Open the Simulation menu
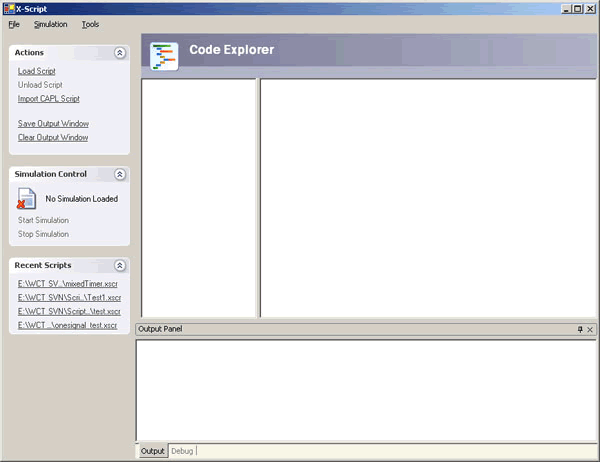 click(50, 23)
